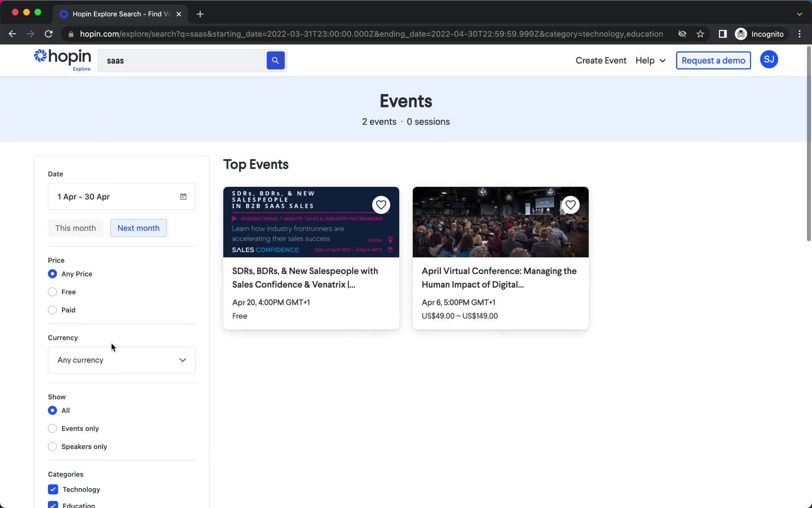This screenshot has height=508, width=812.
Task: Uncheck the Technology category checkbox
Action: (x=52, y=489)
